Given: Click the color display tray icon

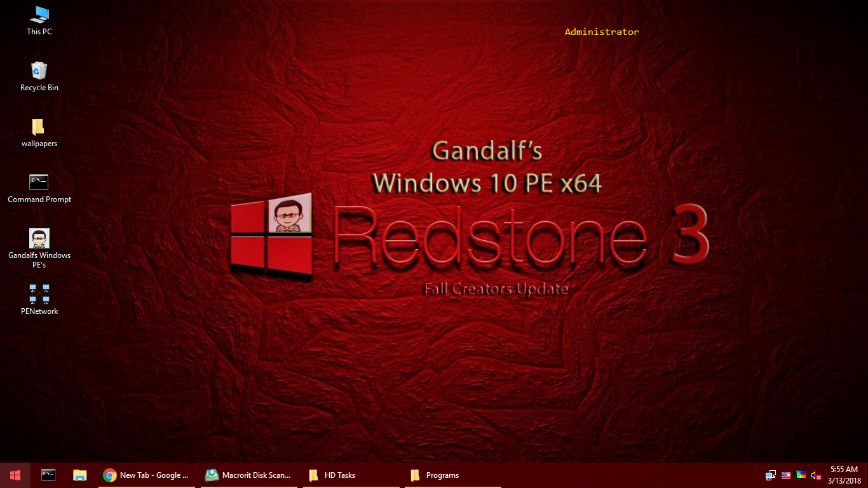Looking at the screenshot, I should click(x=801, y=475).
